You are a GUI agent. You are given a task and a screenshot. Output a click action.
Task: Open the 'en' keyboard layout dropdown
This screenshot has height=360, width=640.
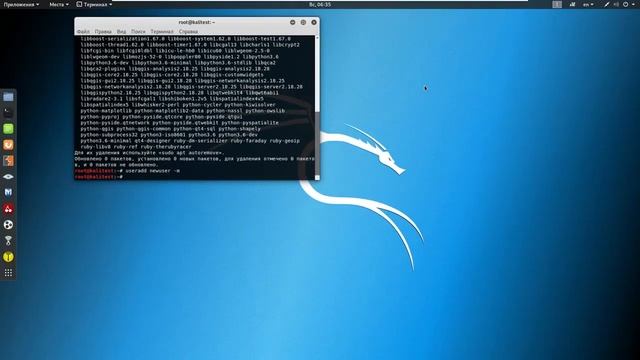588,4
